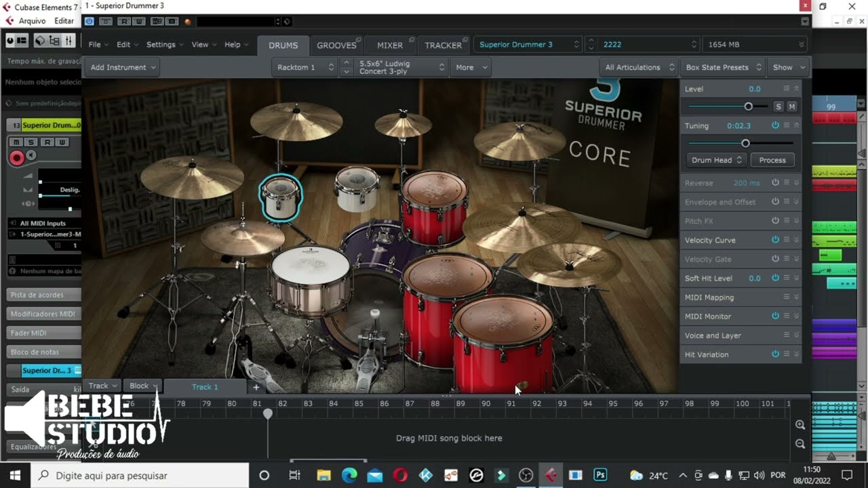
Task: Toggle plugin activation power button in Cubase header
Action: coord(89,22)
